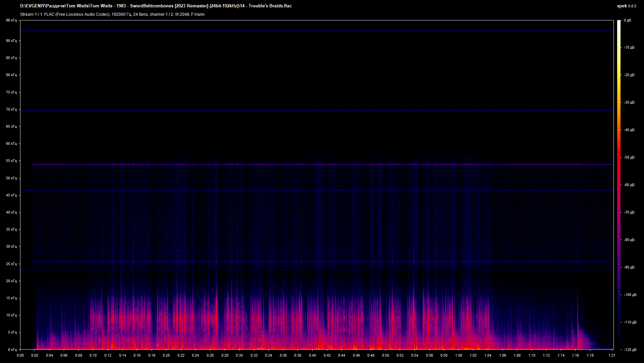Click the -60 дБ level scale label

(x=629, y=185)
